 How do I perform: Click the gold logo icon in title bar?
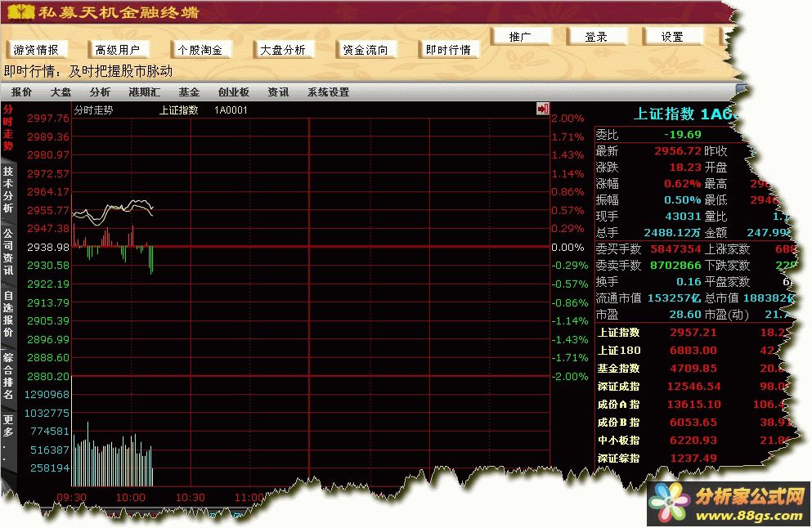point(21,11)
